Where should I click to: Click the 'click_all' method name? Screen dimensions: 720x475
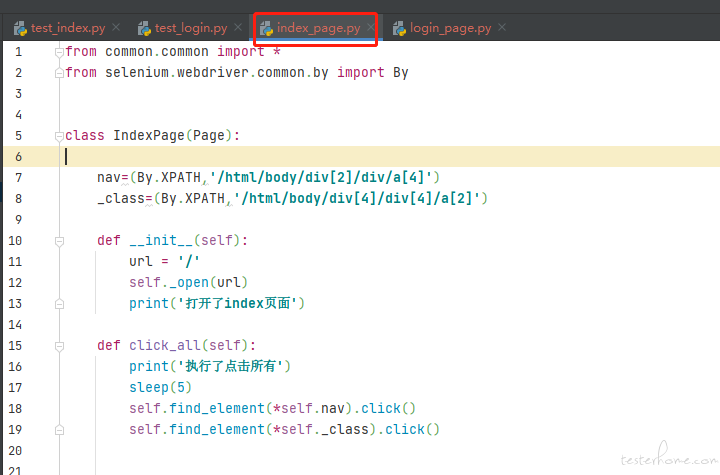165,345
